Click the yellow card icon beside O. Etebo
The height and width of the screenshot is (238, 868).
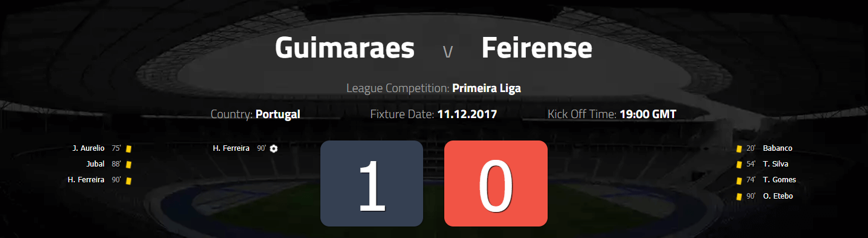tap(739, 196)
